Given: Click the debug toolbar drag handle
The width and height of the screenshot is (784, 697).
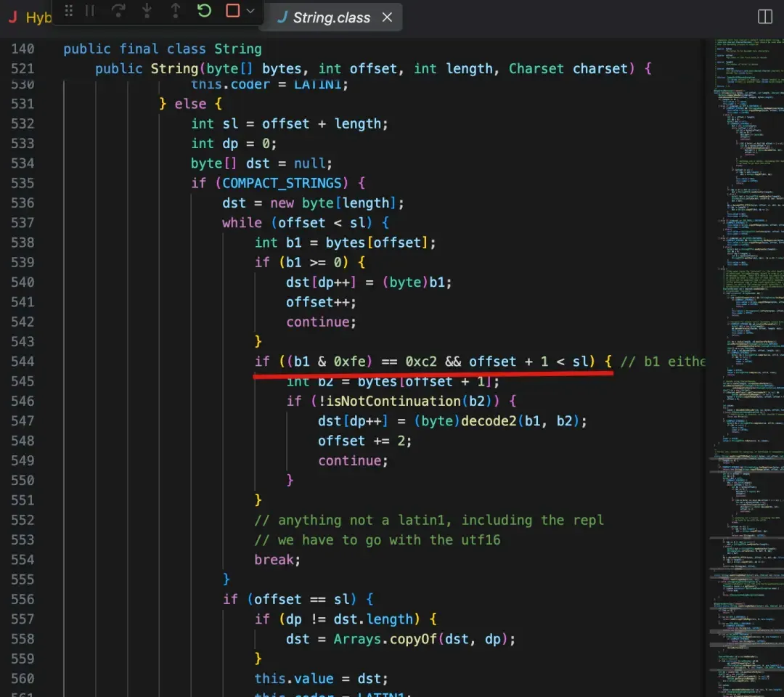Looking at the screenshot, I should pos(68,10).
